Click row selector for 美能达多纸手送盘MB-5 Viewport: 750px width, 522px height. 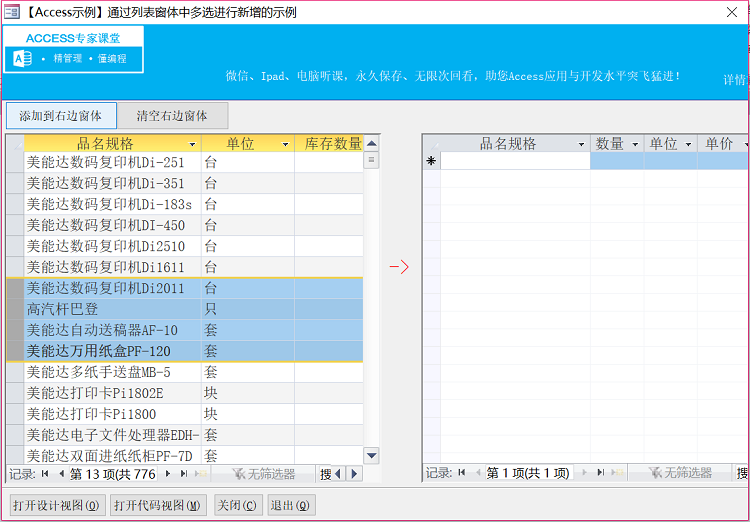[15, 372]
